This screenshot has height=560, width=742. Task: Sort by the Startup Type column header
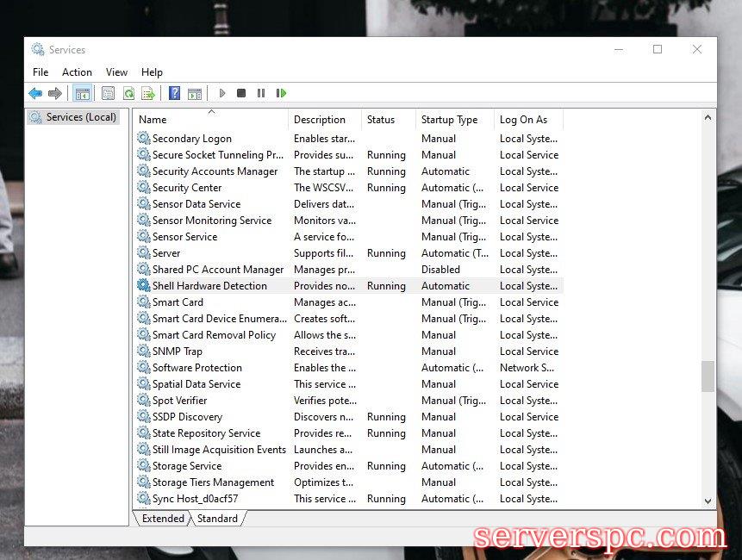[449, 120]
